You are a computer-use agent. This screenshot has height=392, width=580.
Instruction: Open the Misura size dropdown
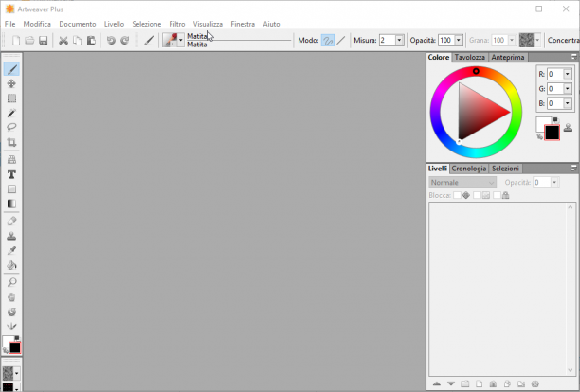point(399,41)
